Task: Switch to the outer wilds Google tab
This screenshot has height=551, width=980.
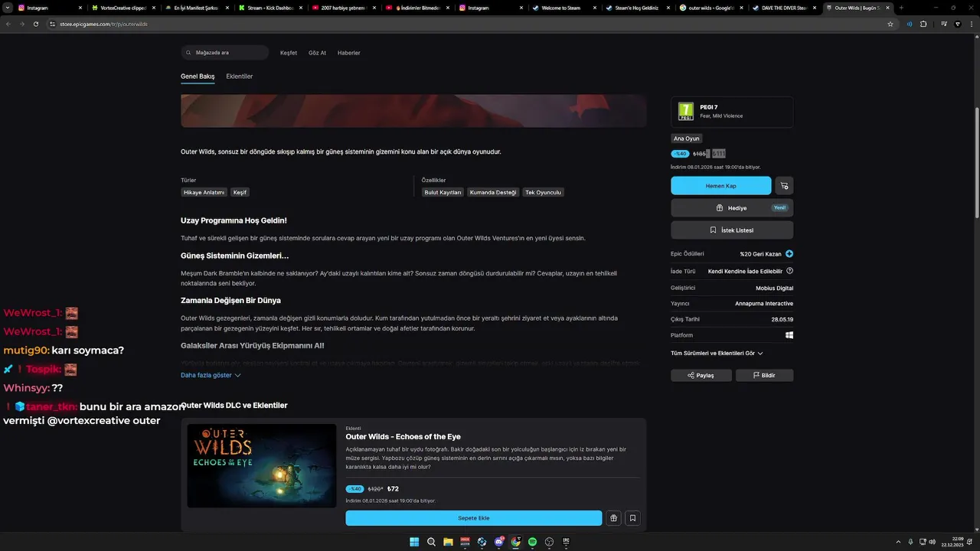Action: point(710,8)
